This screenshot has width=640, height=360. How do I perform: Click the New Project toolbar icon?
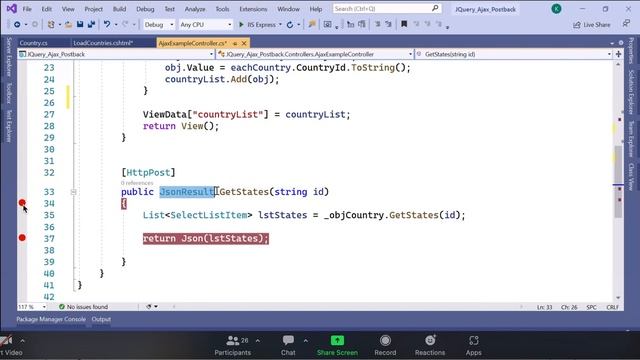[x=51, y=25]
